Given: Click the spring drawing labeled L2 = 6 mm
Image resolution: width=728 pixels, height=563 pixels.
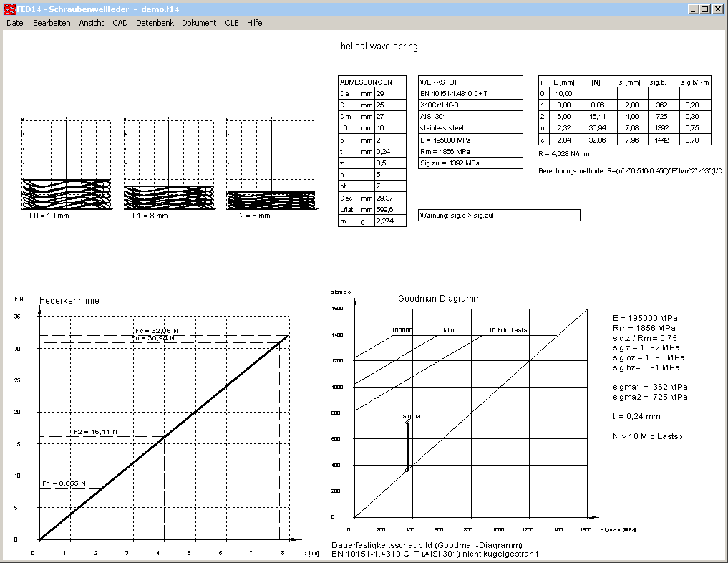Looking at the screenshot, I should click(271, 199).
